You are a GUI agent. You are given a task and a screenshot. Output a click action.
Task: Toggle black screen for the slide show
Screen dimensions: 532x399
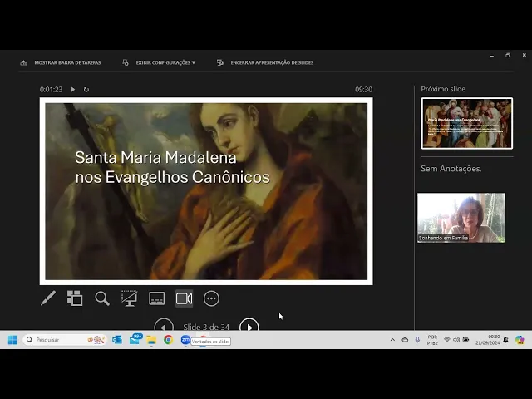tap(130, 298)
